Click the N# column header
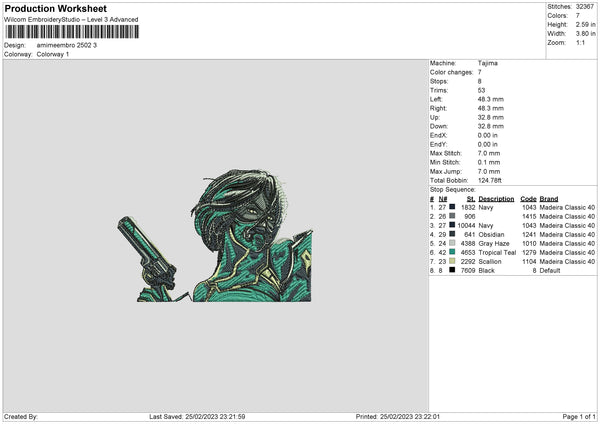 [x=443, y=199]
